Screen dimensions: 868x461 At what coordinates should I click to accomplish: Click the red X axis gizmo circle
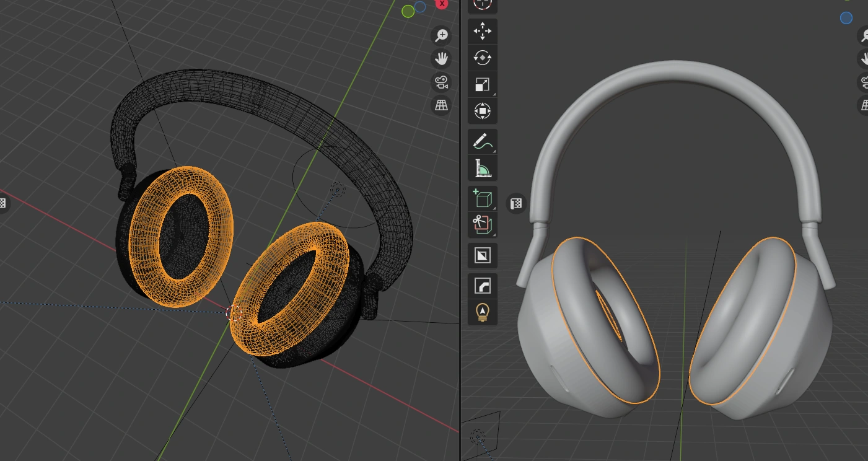tap(442, 4)
